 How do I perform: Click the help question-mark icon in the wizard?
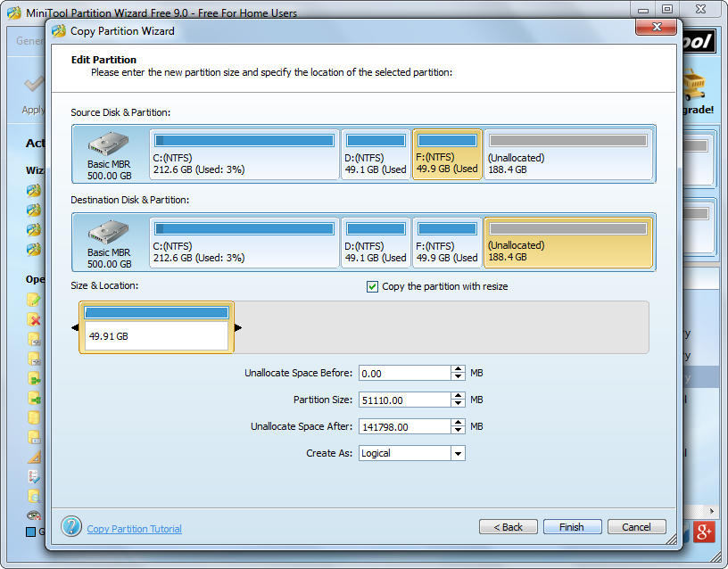pos(71,526)
